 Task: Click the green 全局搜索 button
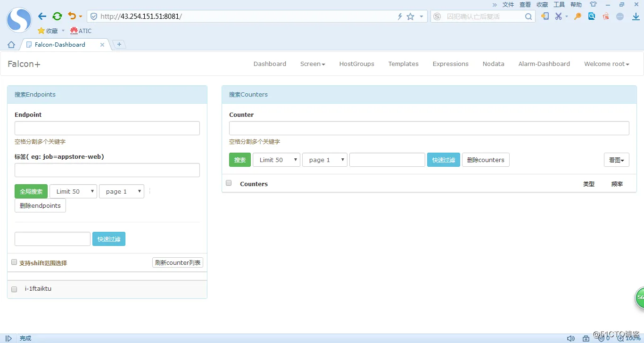click(x=31, y=191)
